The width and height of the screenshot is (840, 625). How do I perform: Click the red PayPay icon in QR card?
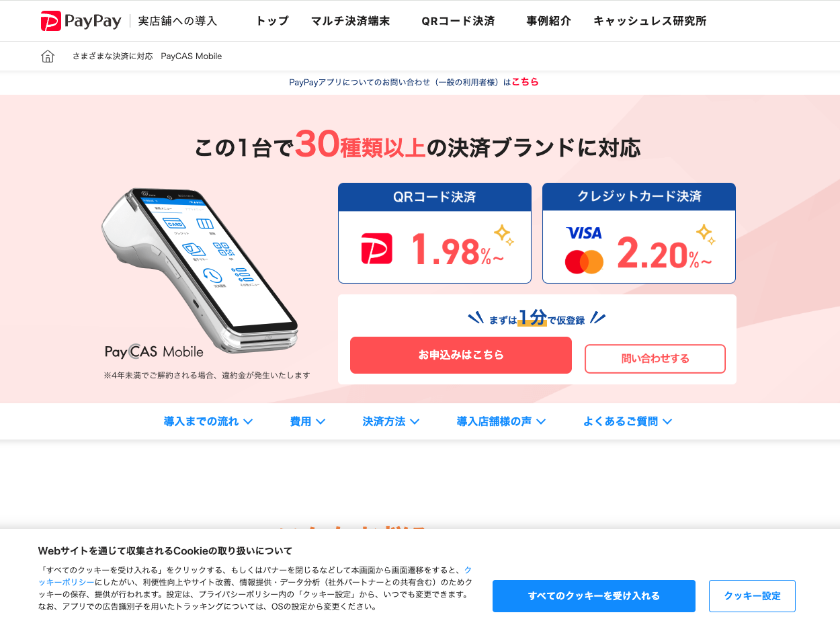tap(376, 249)
